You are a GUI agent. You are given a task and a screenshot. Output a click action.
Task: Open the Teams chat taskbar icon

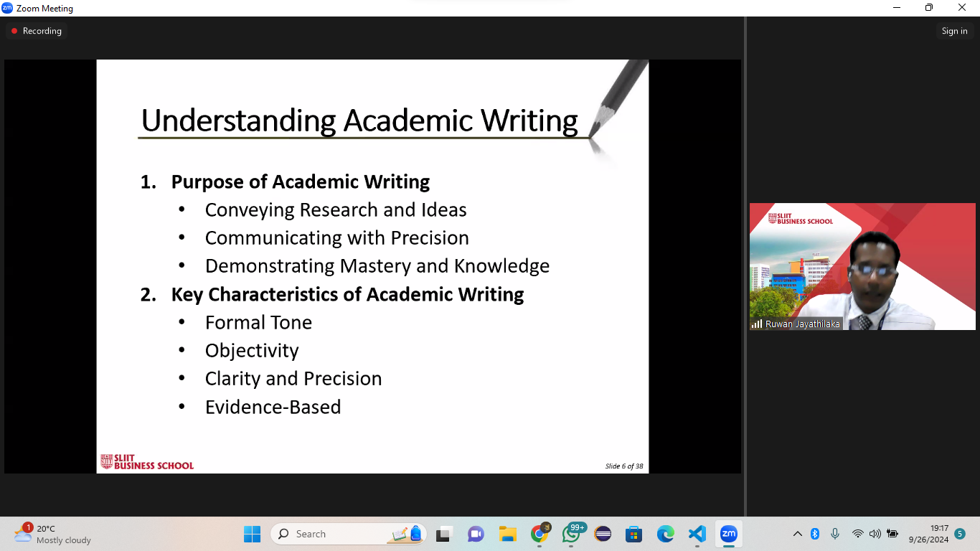pyautogui.click(x=476, y=534)
